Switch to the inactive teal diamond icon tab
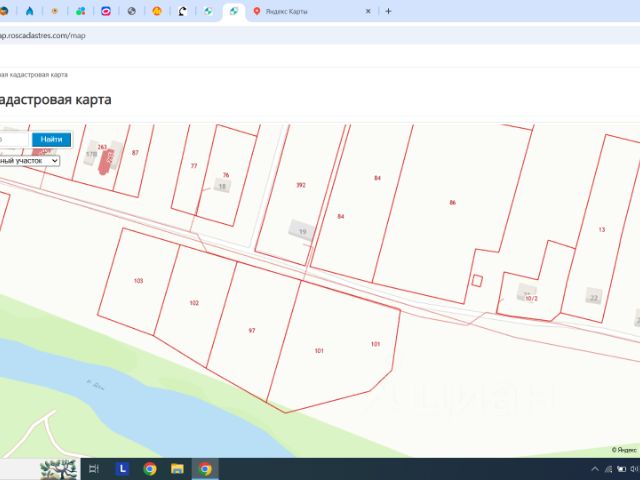This screenshot has height=480, width=640. click(208, 11)
